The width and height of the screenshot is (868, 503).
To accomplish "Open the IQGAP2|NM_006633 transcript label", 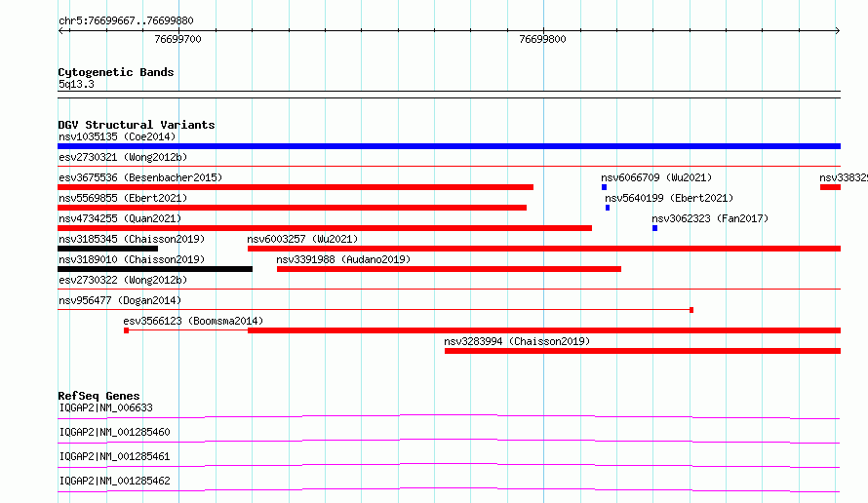I will coord(106,407).
